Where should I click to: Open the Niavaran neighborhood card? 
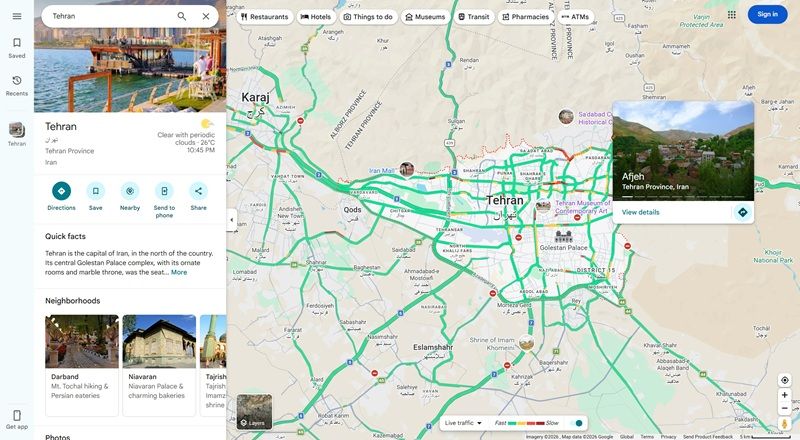159,365
